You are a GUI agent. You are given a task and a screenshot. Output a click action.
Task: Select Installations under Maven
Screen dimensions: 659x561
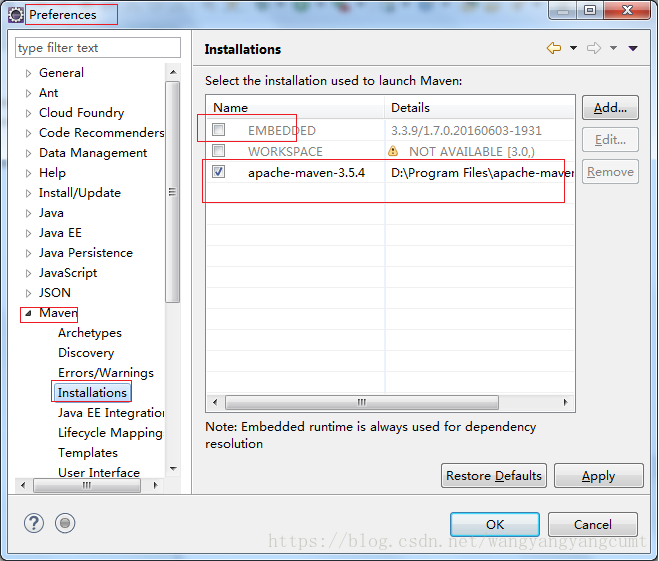92,392
